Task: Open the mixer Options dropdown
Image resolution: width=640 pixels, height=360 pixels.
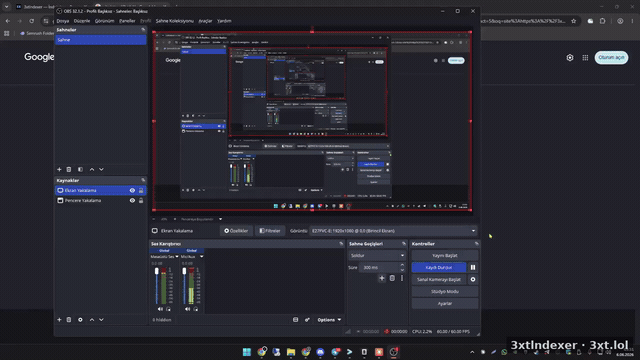Action: tap(329, 320)
